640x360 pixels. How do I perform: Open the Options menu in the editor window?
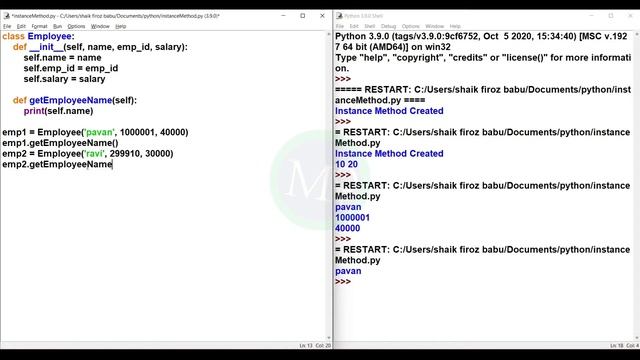click(76, 26)
